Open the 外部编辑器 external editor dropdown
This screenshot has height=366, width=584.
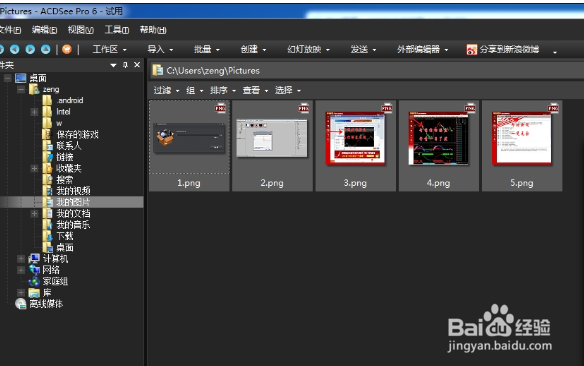(422, 49)
